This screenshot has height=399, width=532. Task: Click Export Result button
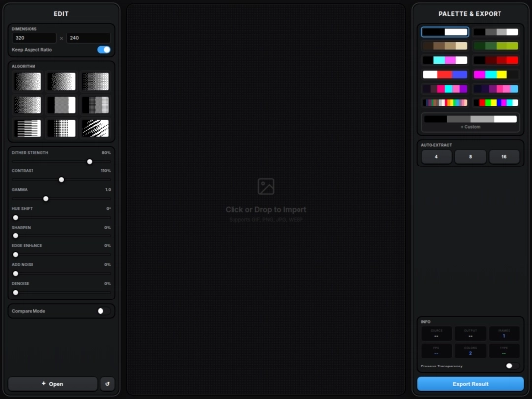click(x=470, y=384)
